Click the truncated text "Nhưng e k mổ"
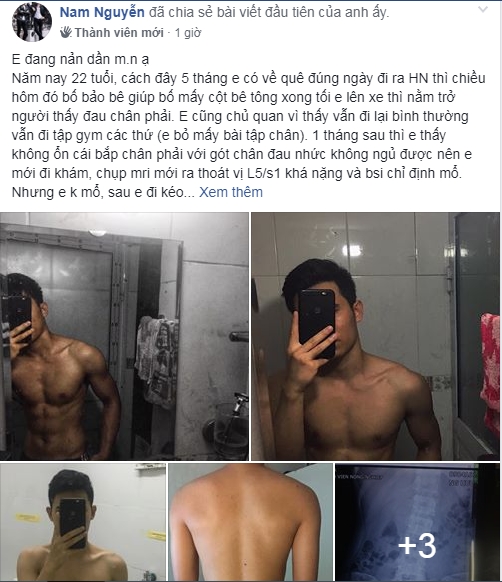Screen dimensions: 502x582 click(x=56, y=192)
